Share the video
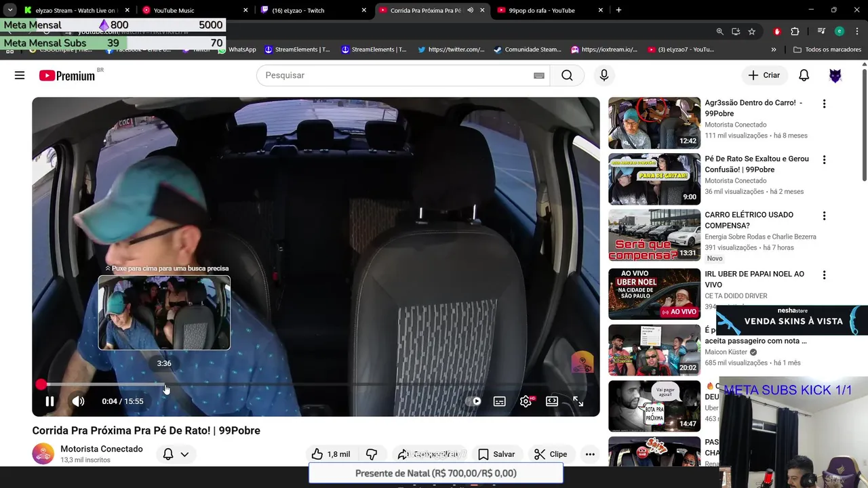Viewport: 868px width, 488px height. click(x=431, y=454)
